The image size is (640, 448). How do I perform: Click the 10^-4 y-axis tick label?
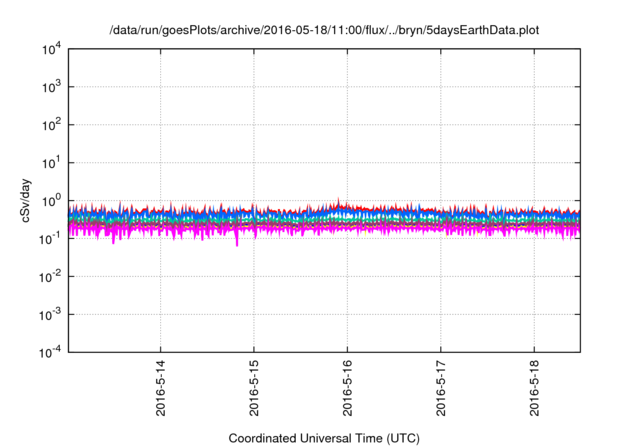coord(51,352)
